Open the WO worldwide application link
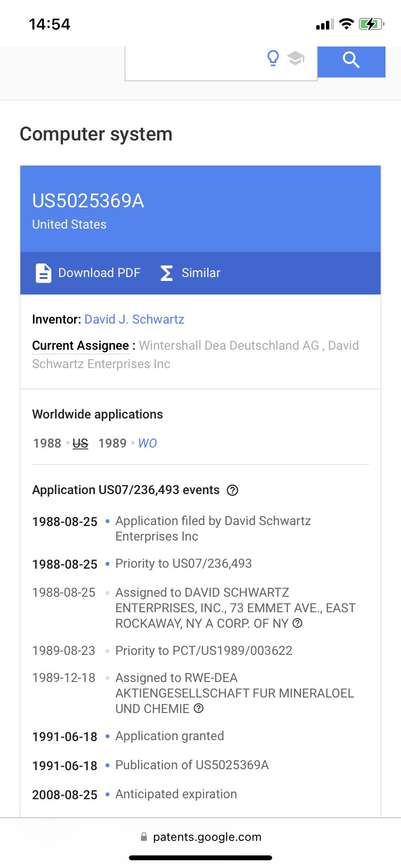This screenshot has width=401, height=868. [147, 444]
